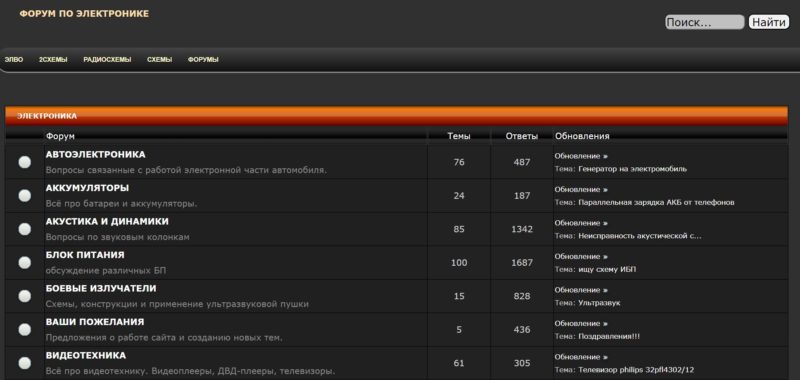Click replies count 436

[x=521, y=330]
